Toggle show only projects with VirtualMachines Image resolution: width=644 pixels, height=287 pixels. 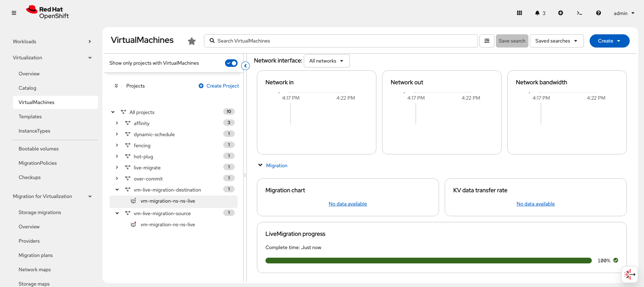coord(231,63)
